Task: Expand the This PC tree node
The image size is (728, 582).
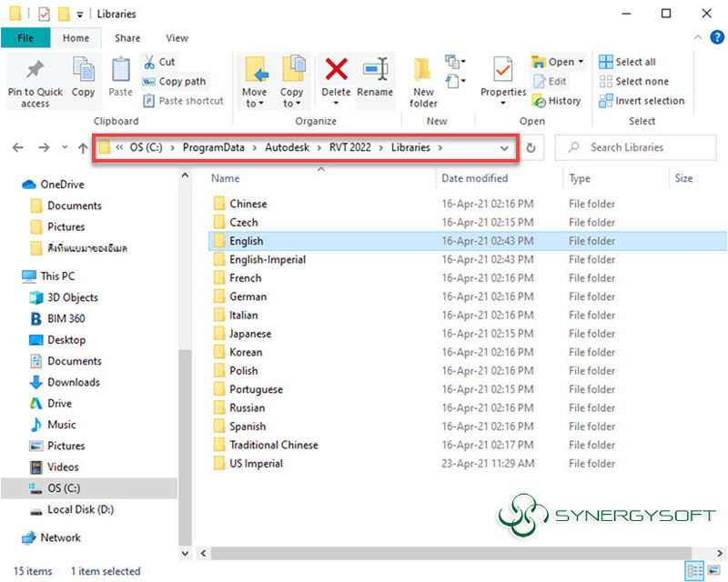Action: point(11,276)
